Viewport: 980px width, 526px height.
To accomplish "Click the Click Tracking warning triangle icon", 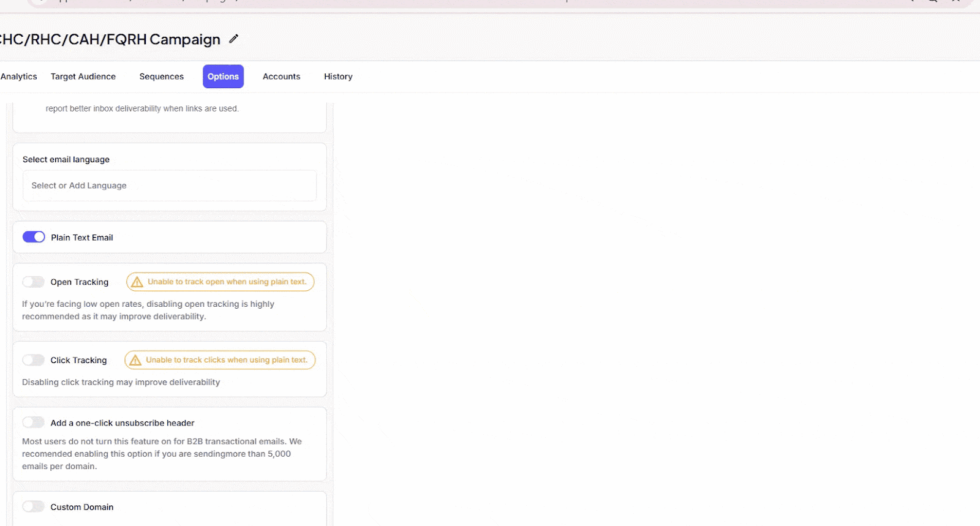I will point(135,361).
